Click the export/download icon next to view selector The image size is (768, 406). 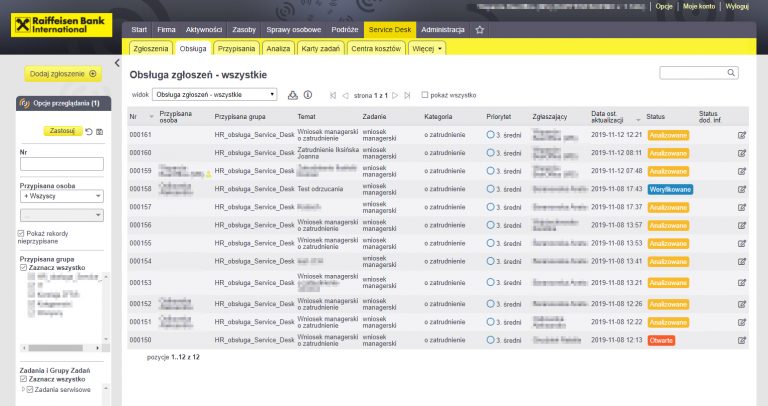[292, 95]
